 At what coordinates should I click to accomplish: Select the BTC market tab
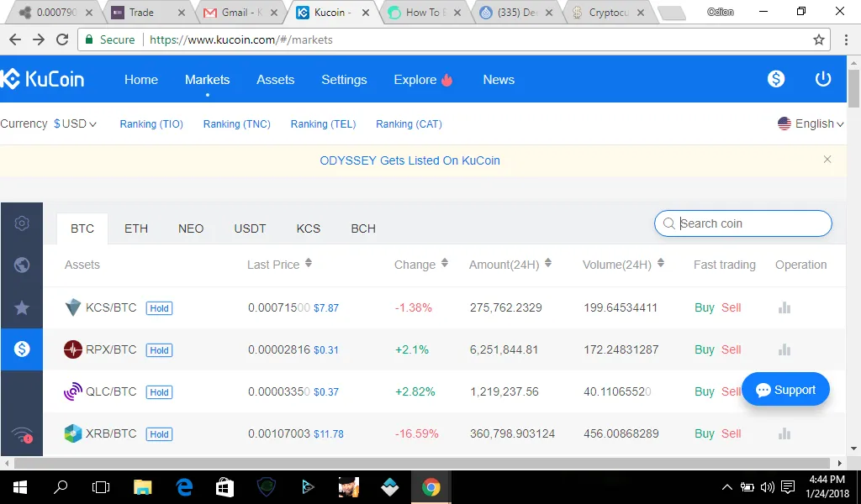(x=82, y=228)
